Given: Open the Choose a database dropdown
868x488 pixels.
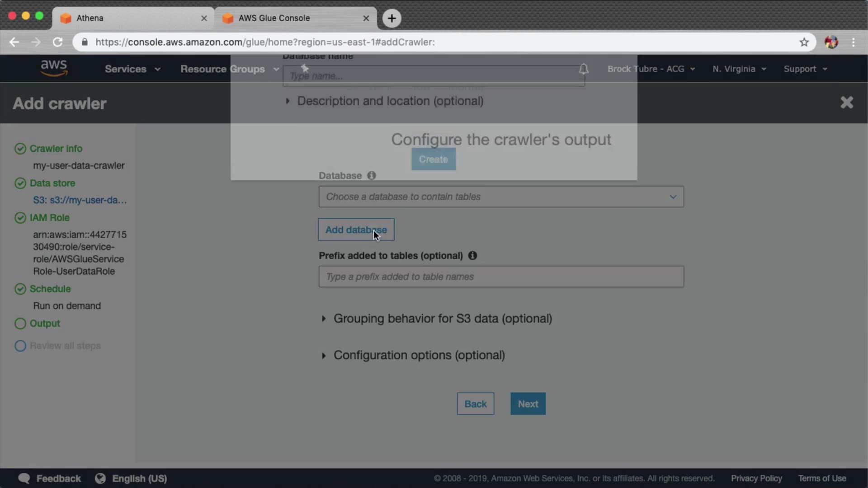Looking at the screenshot, I should [501, 197].
